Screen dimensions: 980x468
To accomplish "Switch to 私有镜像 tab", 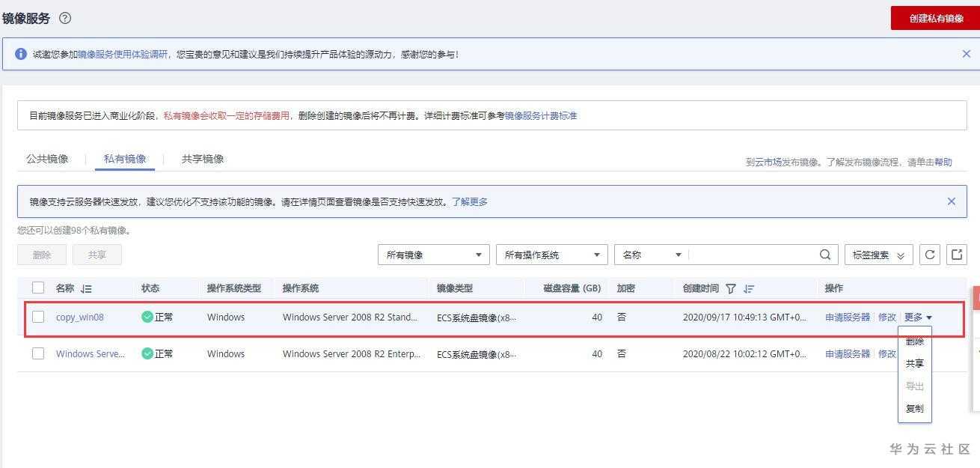I will tap(125, 159).
